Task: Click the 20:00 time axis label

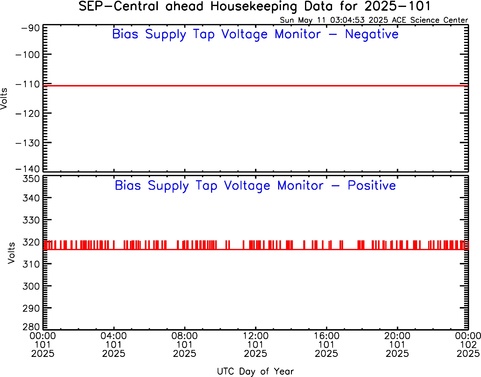Action: [397, 336]
